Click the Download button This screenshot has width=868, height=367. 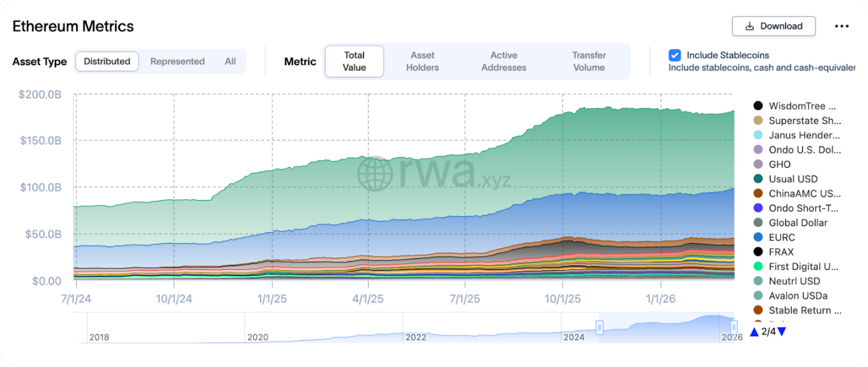(x=773, y=27)
